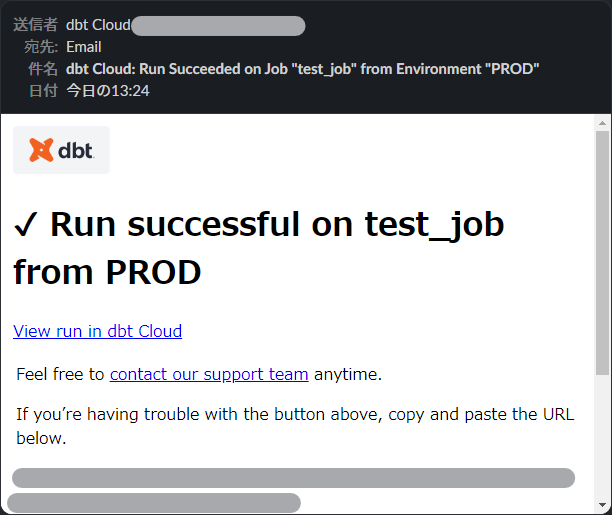Click the vertical scrollbar thumb
The width and height of the screenshot is (612, 515).
(603, 253)
